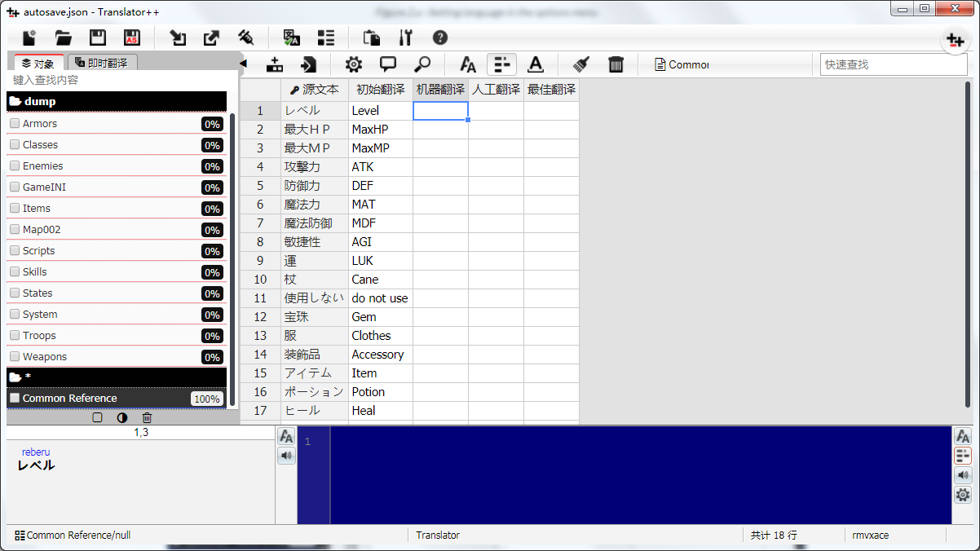Click the magnifier search icon
This screenshot has width=980, height=551.
coord(422,64)
